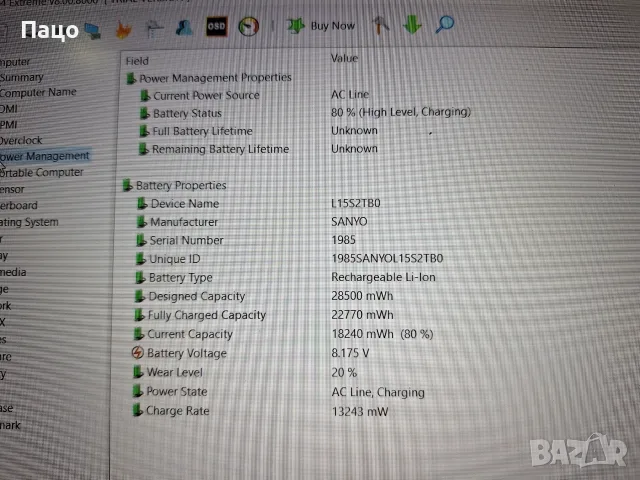Click the user contact toolbar icon

click(x=184, y=28)
